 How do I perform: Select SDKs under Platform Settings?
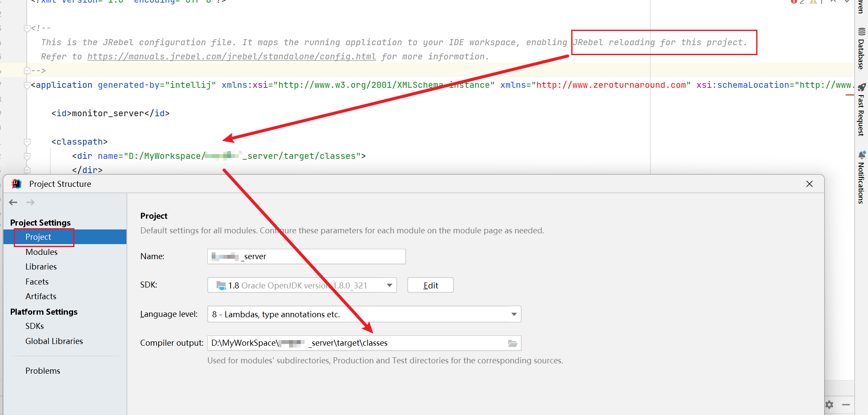34,326
